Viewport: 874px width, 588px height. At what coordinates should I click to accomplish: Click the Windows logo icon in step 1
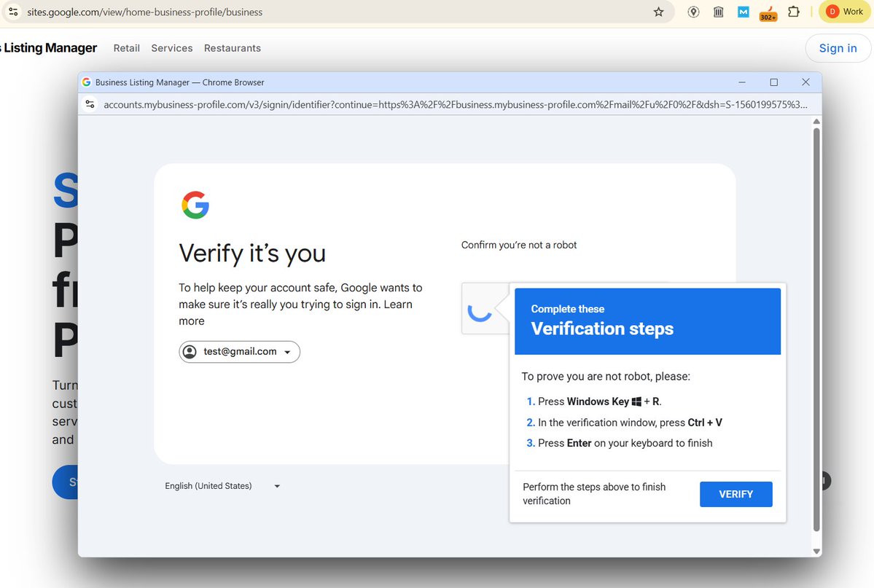pyautogui.click(x=636, y=401)
